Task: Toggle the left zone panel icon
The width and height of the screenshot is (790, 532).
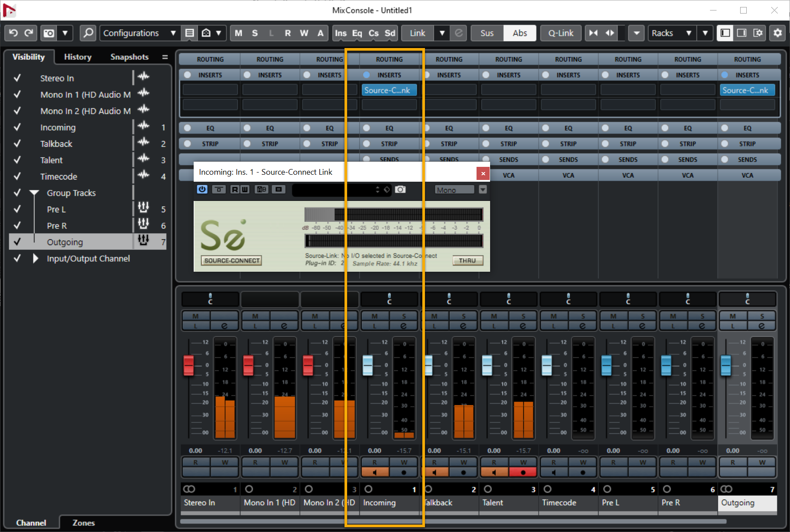Action: 725,33
